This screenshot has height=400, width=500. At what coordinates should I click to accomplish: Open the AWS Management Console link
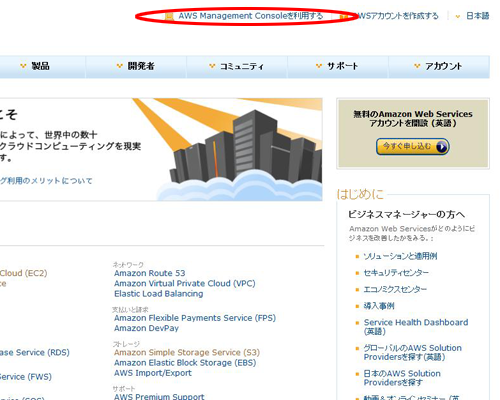[250, 16]
